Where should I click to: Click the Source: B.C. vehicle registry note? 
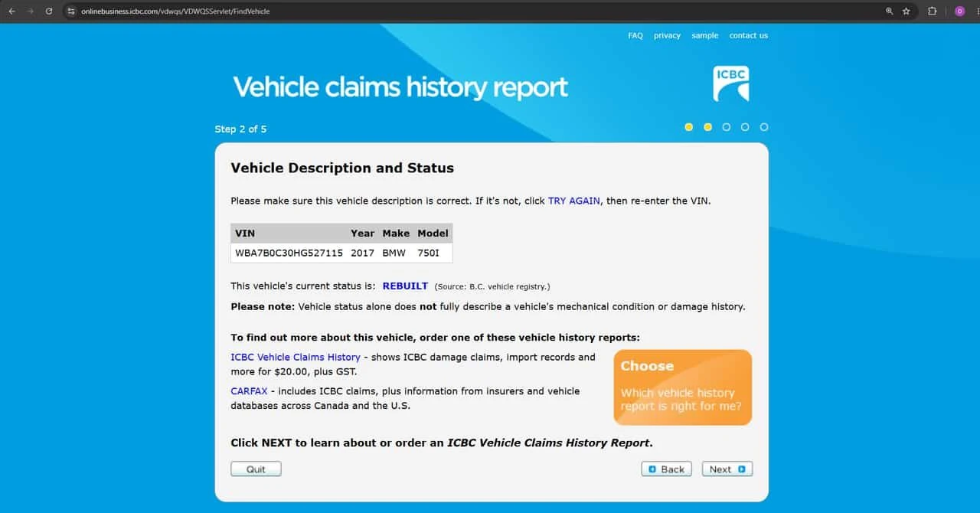[492, 286]
